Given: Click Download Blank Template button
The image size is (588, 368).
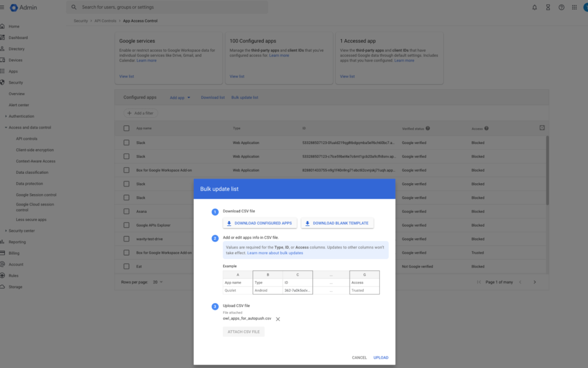Looking at the screenshot, I should [x=337, y=223].
